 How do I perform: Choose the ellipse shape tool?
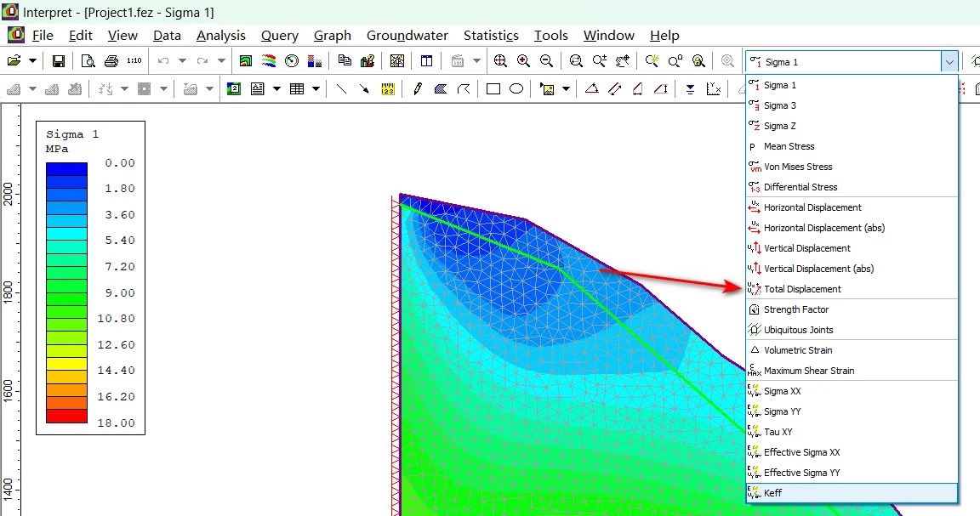[x=516, y=89]
